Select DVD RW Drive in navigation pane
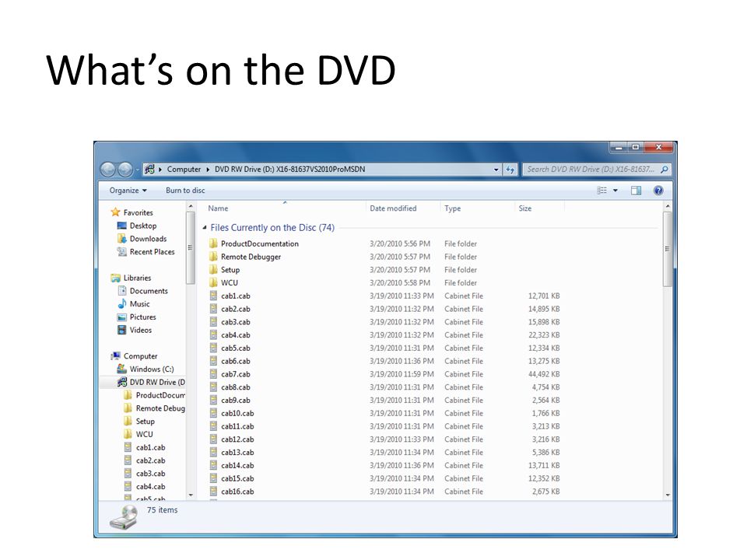The height and width of the screenshot is (560, 747). (x=156, y=382)
